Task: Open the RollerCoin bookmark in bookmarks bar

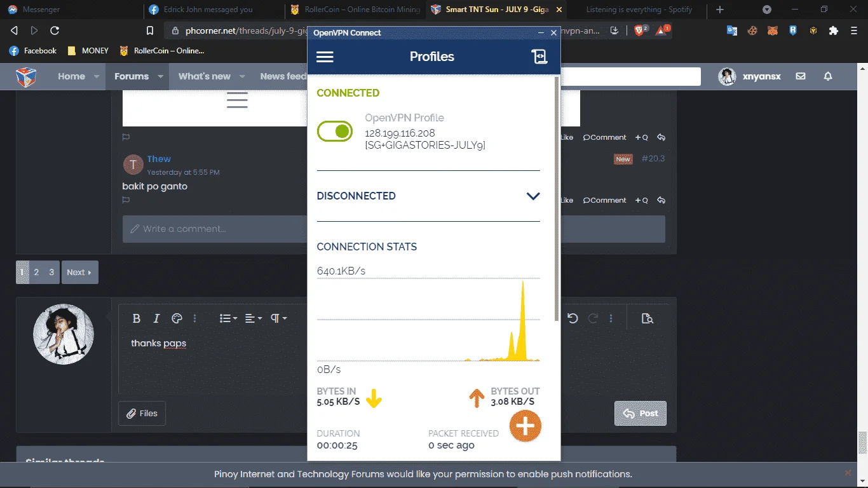Action: pos(161,51)
